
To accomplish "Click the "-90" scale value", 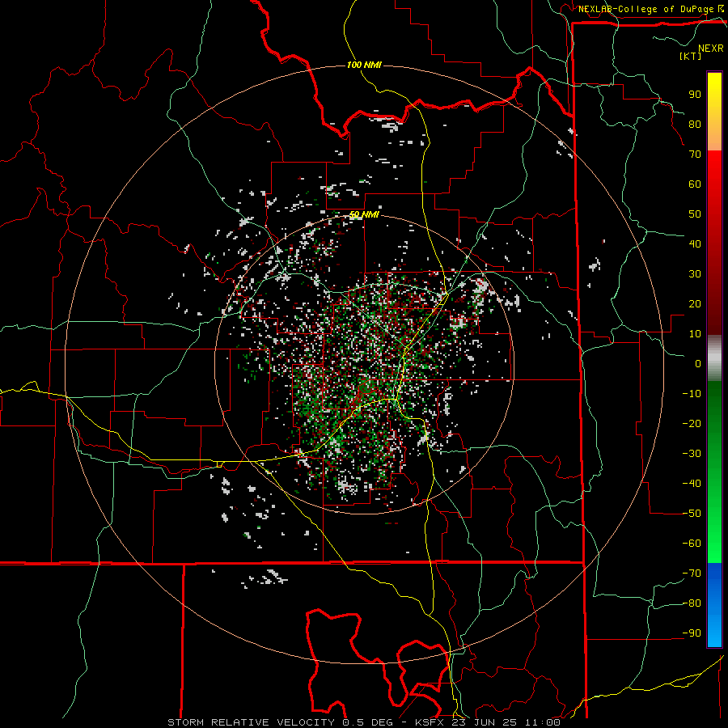I will tap(692, 633).
